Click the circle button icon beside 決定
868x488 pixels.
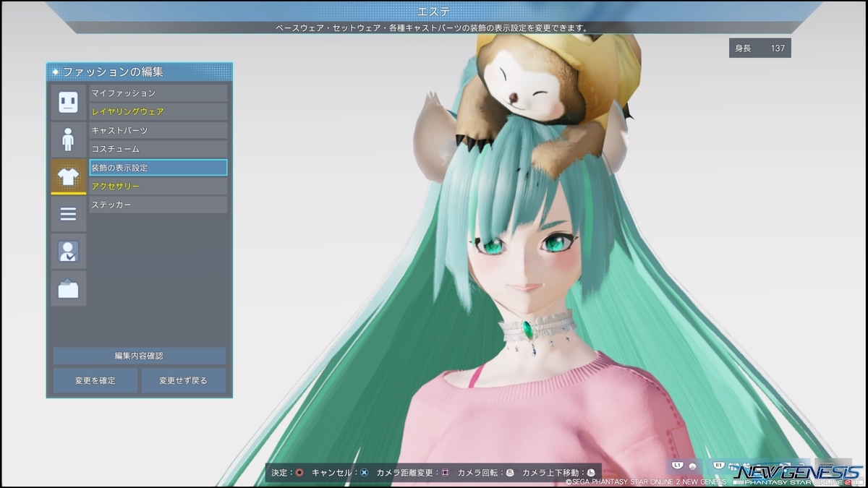point(299,473)
